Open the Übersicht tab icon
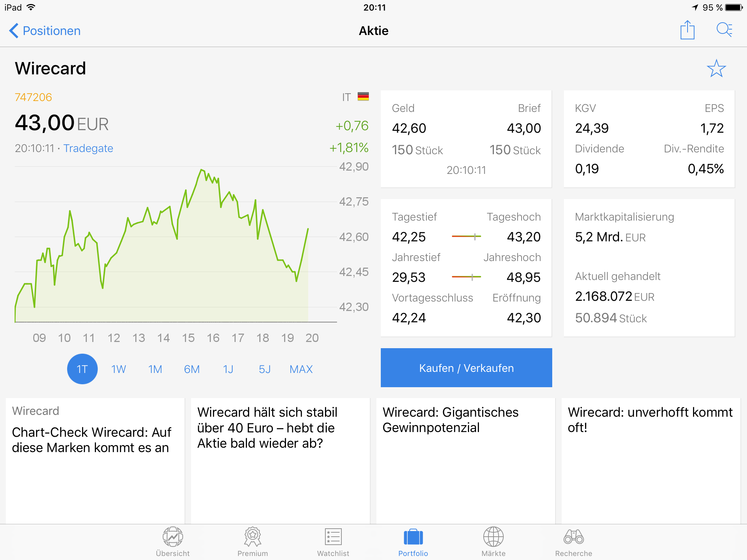 (173, 537)
